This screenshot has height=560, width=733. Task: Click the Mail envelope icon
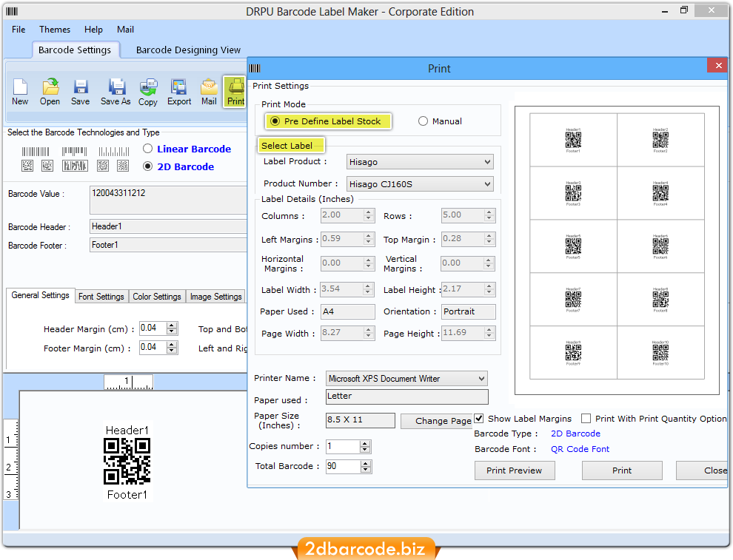(x=209, y=92)
